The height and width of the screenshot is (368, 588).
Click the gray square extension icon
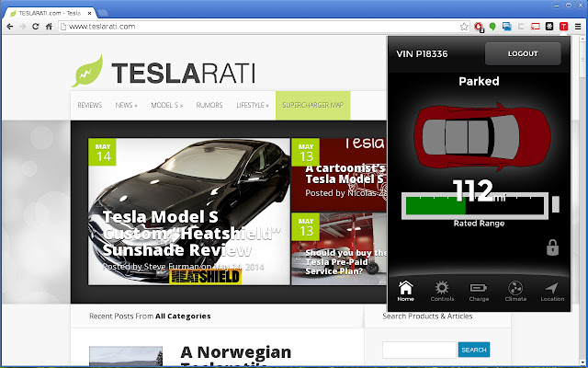[521, 27]
